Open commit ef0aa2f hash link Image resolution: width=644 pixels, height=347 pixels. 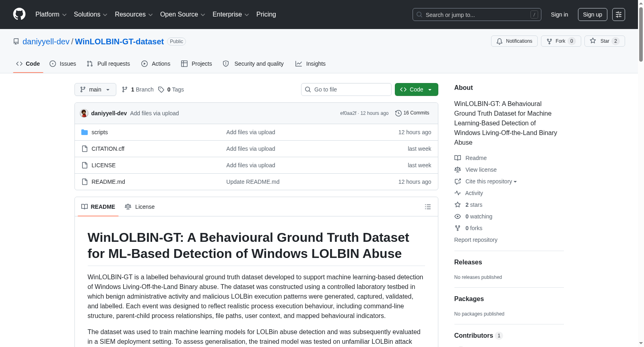pos(348,113)
